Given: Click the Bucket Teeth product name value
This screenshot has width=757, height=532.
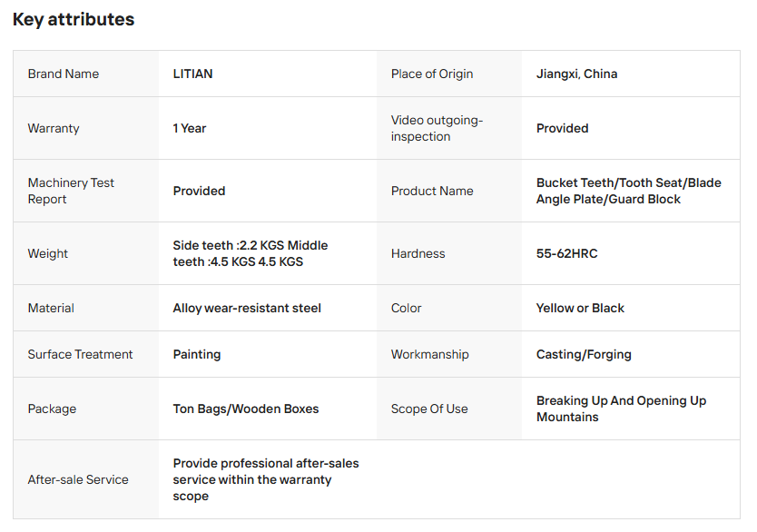Looking at the screenshot, I should click(629, 192).
